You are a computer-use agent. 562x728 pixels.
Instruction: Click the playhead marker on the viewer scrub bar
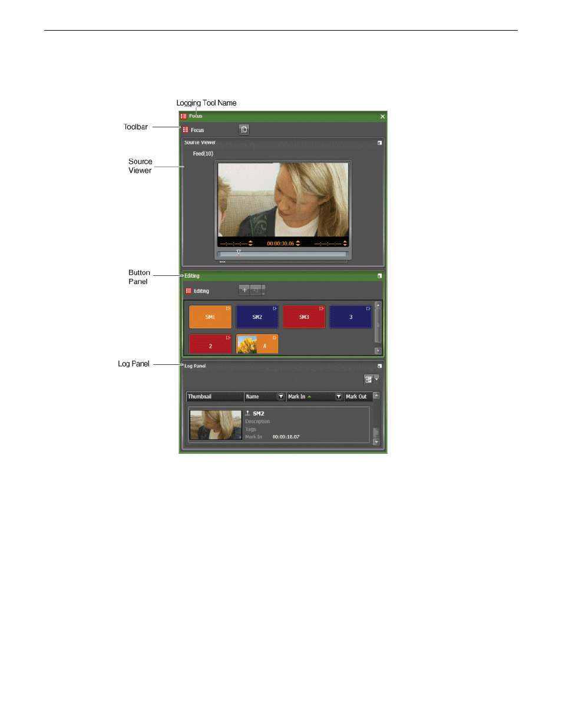[239, 252]
